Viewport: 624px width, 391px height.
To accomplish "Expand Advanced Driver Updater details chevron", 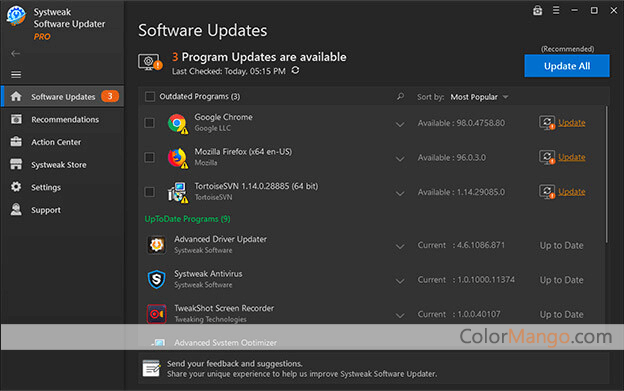I will (x=400, y=247).
